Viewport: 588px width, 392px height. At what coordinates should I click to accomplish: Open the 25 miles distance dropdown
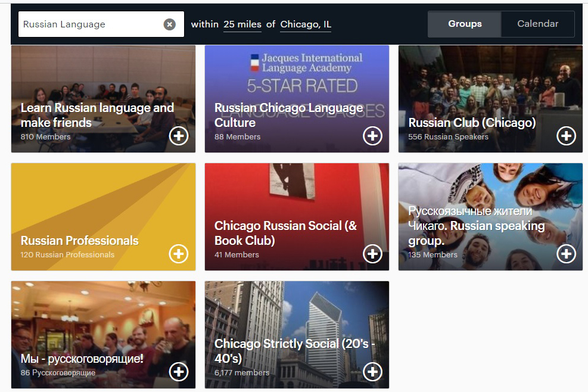pyautogui.click(x=242, y=24)
